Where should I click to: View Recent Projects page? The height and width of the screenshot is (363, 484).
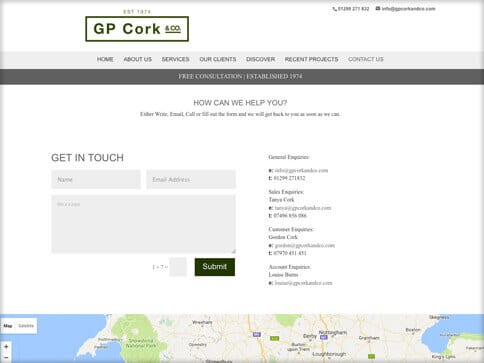coord(311,59)
